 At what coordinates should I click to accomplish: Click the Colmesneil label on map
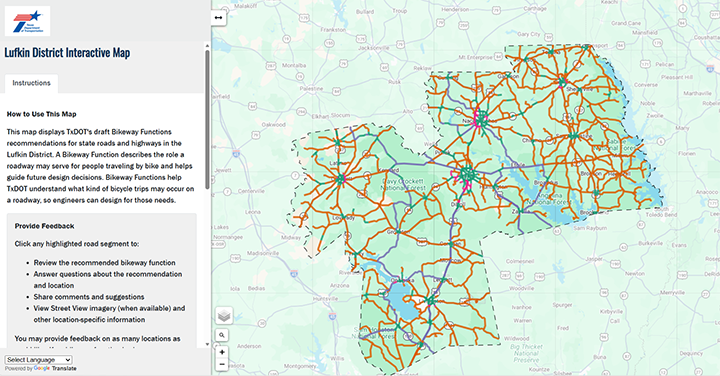click(x=520, y=261)
